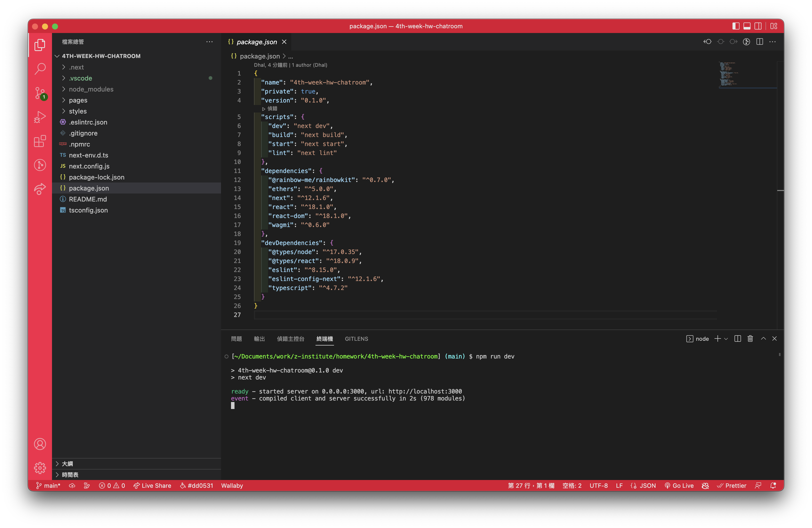This screenshot has width=812, height=528.
Task: Click Go Live in status bar
Action: [x=679, y=485]
